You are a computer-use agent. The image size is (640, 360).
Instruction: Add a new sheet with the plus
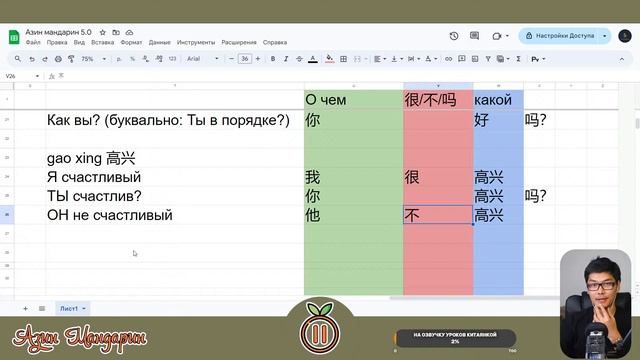point(25,309)
